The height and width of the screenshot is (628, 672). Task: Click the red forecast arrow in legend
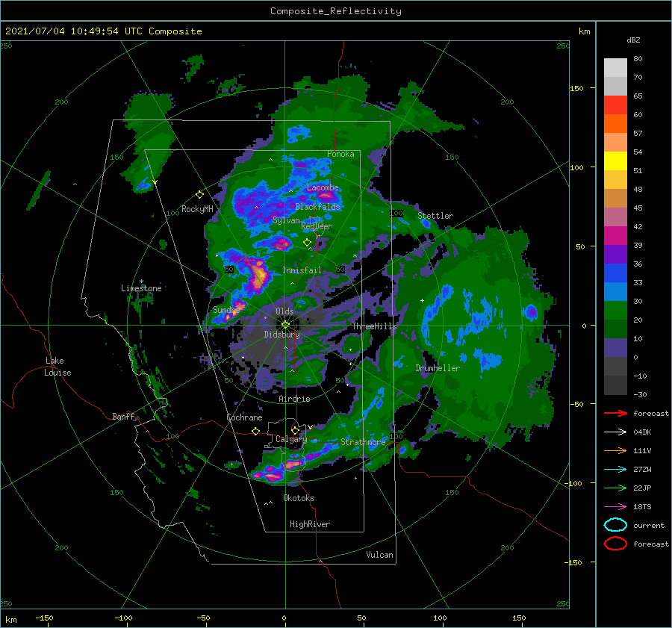coord(615,413)
